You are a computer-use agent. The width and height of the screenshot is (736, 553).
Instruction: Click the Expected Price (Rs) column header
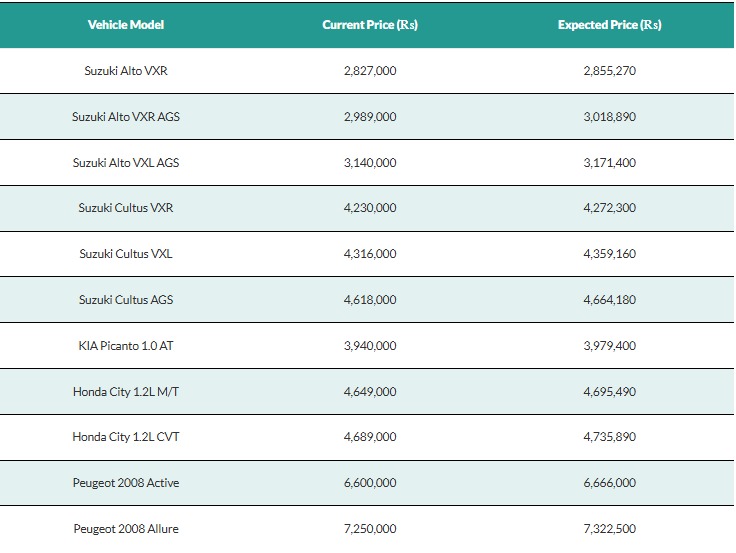point(610,25)
